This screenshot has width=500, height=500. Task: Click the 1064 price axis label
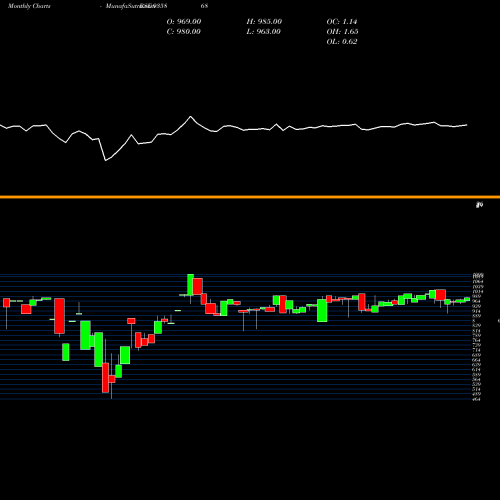[477, 282]
